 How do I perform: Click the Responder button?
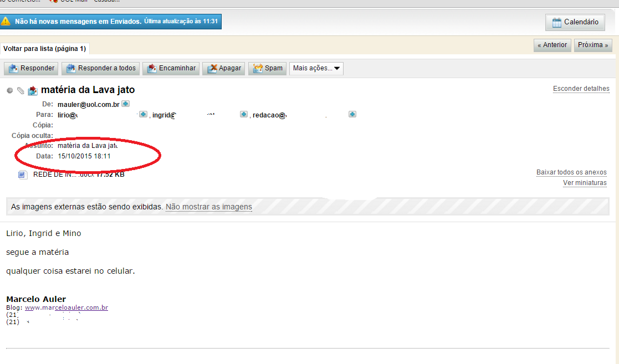pos(31,68)
